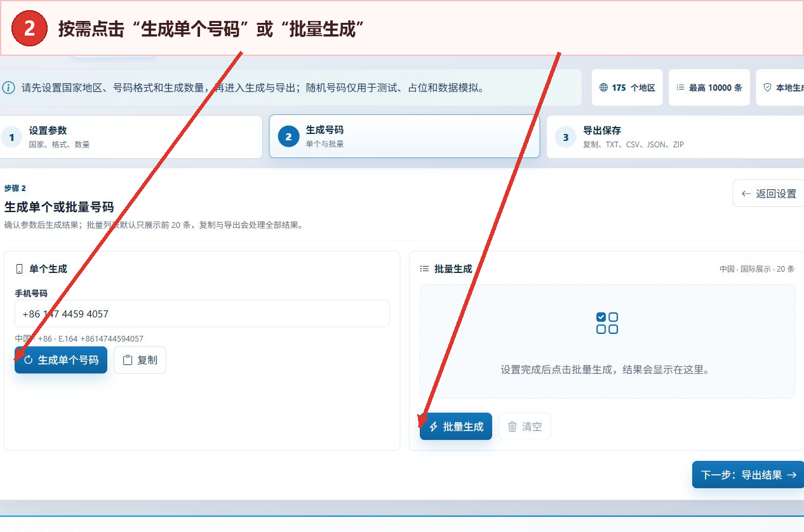Click the 最高 10000 条 badge

click(709, 88)
